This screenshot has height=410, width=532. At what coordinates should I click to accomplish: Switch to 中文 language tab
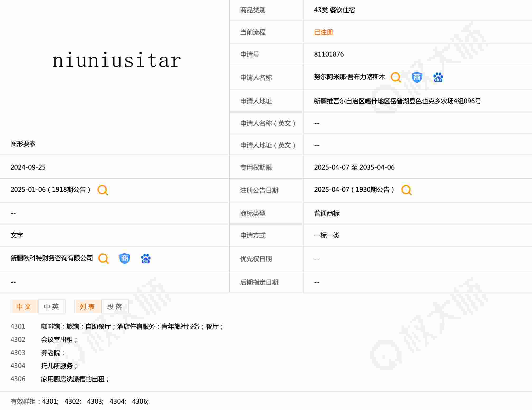click(24, 306)
